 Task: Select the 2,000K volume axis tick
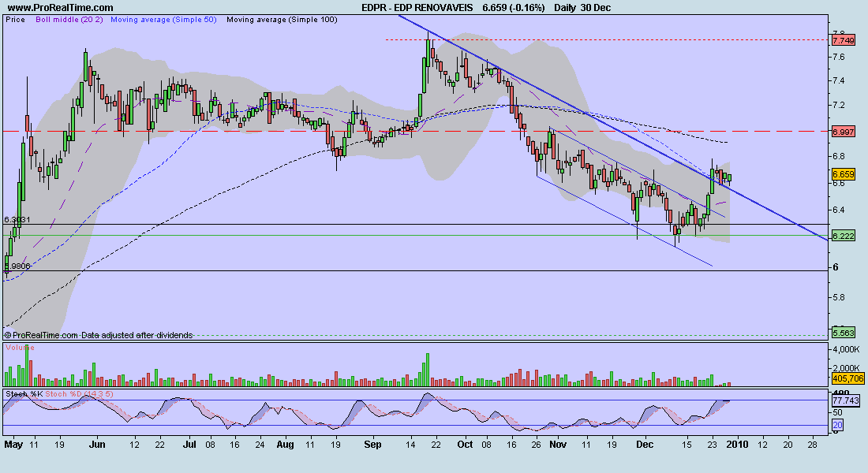pyautogui.click(x=846, y=368)
